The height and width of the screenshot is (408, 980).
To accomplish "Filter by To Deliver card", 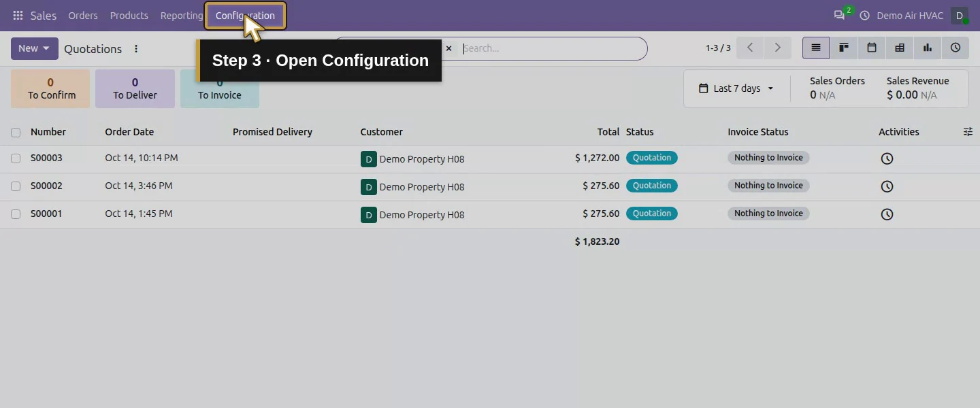I will pos(135,88).
